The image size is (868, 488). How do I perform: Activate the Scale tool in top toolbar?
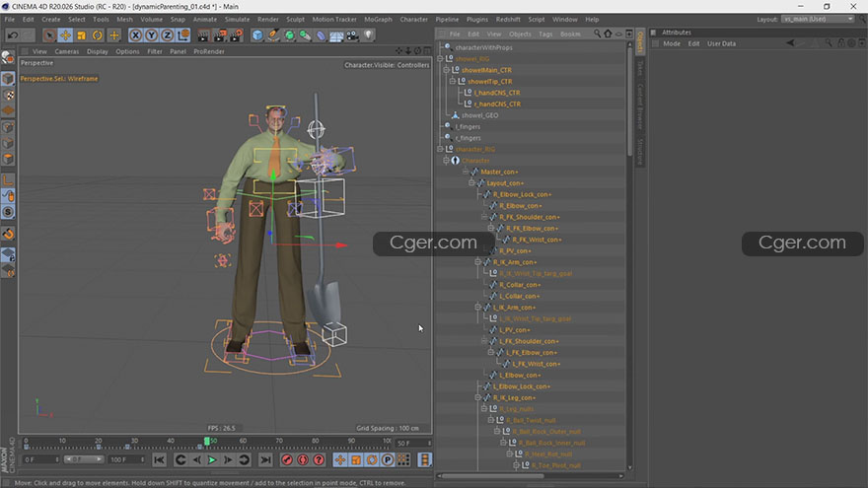point(81,35)
